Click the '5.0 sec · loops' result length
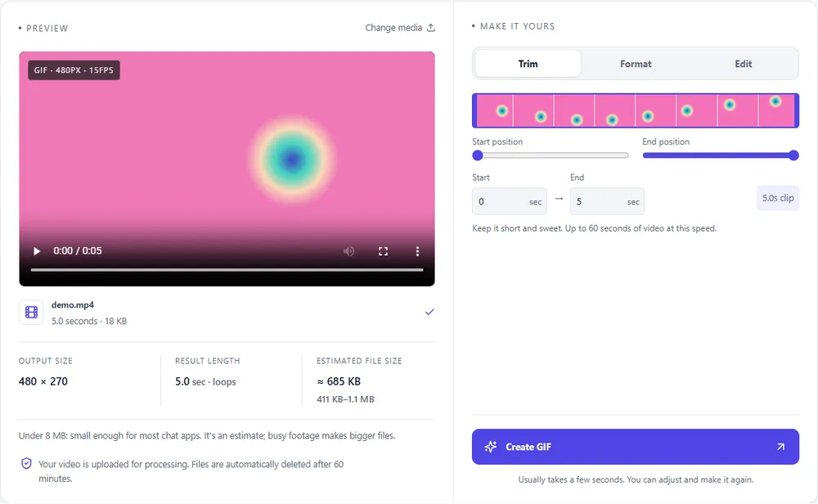818x504 pixels. (205, 381)
